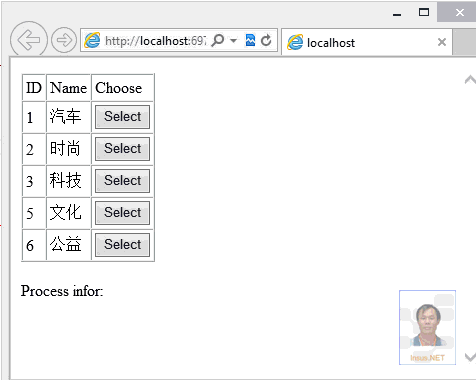
Task: Click ID cell with value 5
Action: pos(34,213)
